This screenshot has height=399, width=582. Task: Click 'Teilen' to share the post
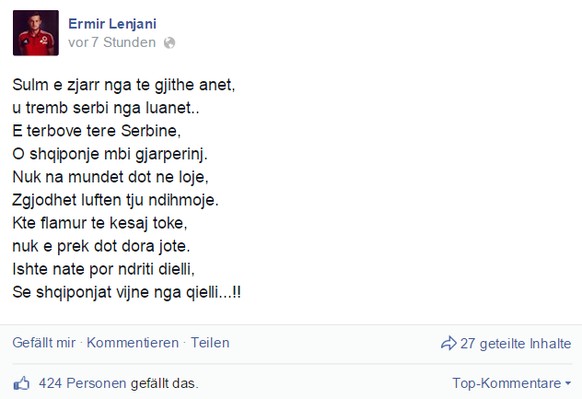pyautogui.click(x=210, y=343)
